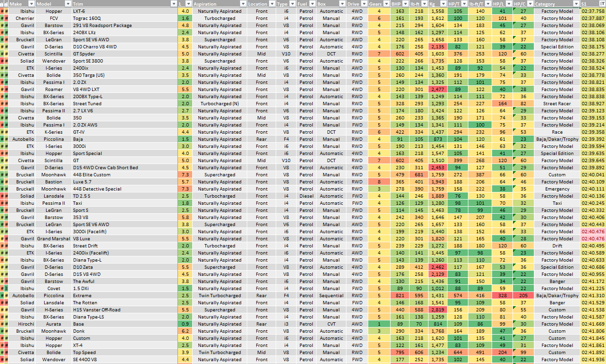The image size is (606, 364).
Task: Select the Street Tuned trim cell
Action: tap(125, 103)
